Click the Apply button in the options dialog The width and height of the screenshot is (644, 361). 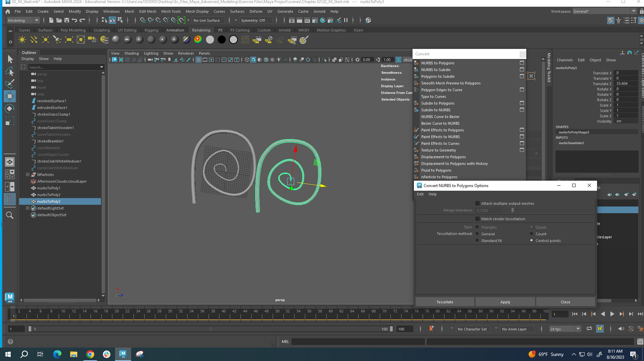pos(505,302)
